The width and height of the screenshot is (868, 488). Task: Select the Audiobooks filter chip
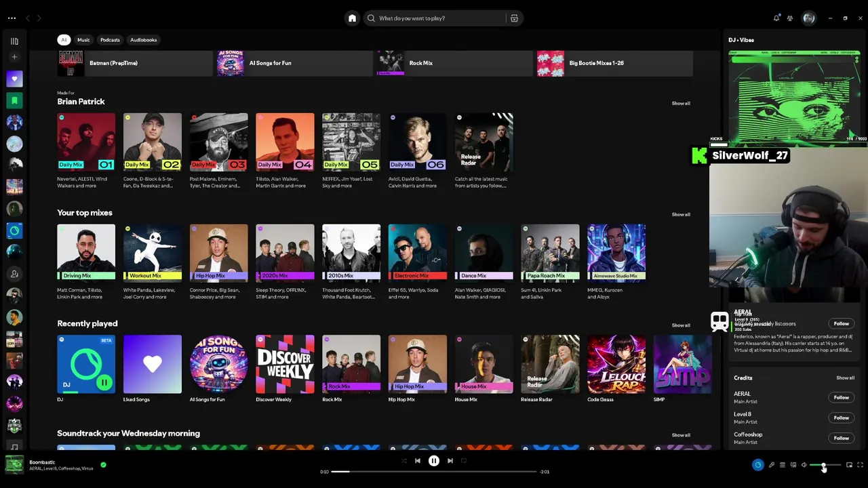click(143, 40)
